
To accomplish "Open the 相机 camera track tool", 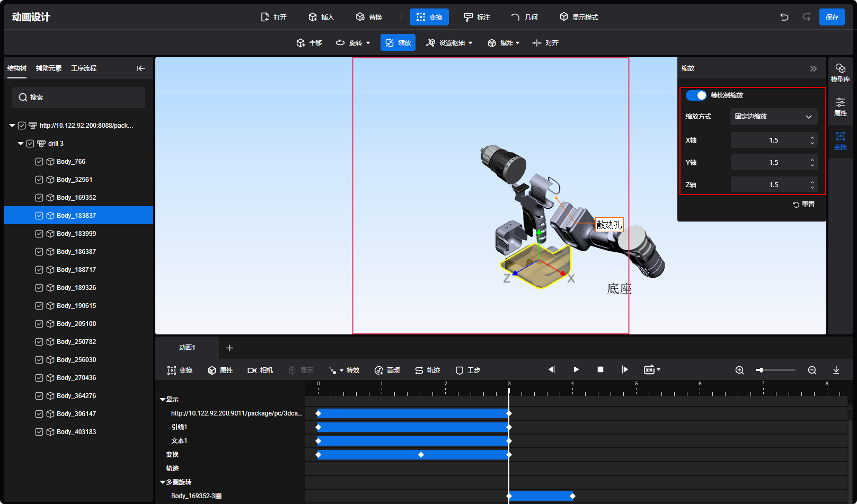I will 260,370.
